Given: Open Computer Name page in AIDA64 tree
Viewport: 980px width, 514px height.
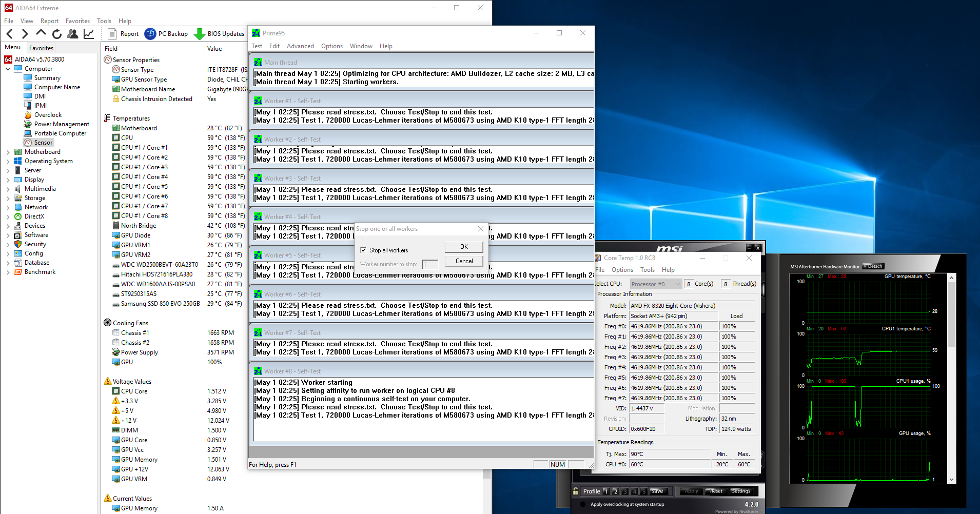Looking at the screenshot, I should (x=57, y=87).
